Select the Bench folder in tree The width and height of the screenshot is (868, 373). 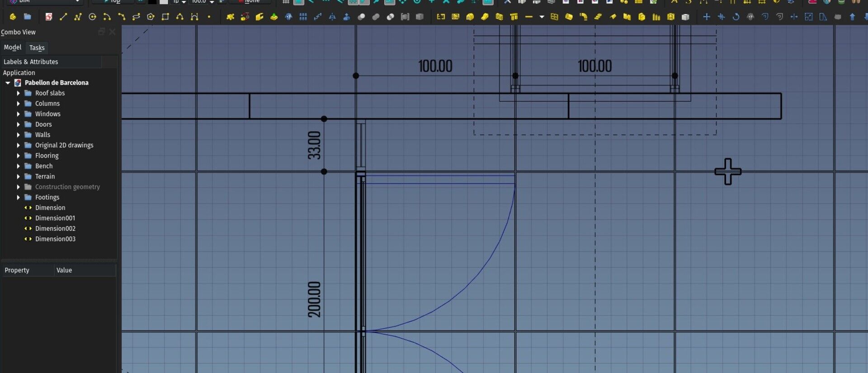44,166
